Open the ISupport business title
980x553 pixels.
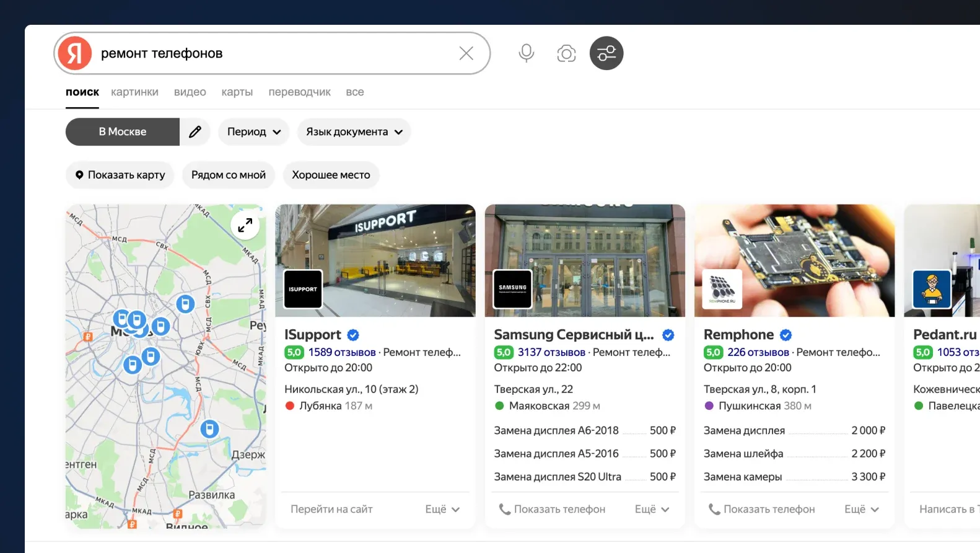(x=313, y=335)
